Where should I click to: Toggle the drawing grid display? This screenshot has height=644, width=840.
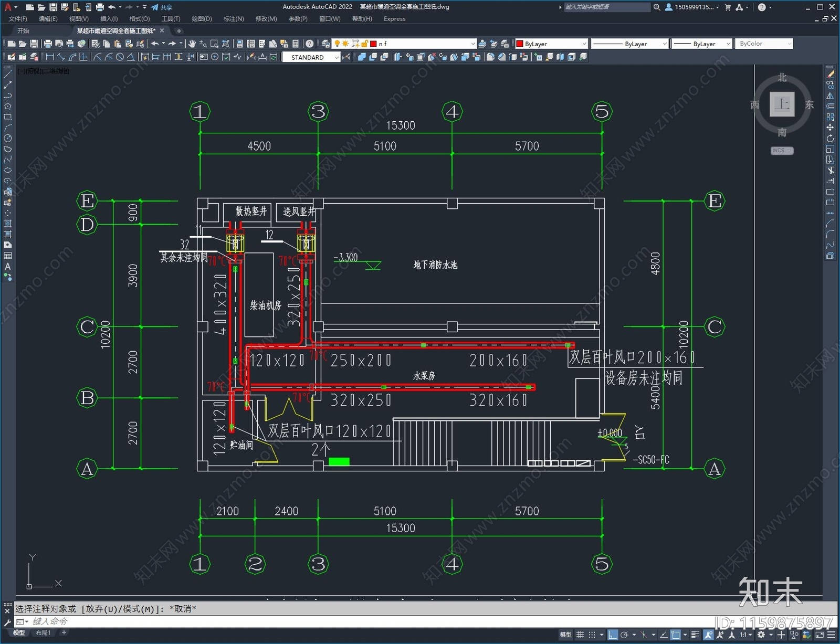pos(580,635)
